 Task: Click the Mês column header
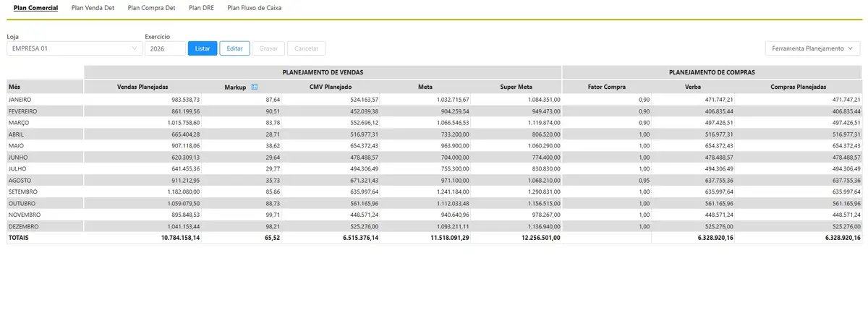(46, 87)
